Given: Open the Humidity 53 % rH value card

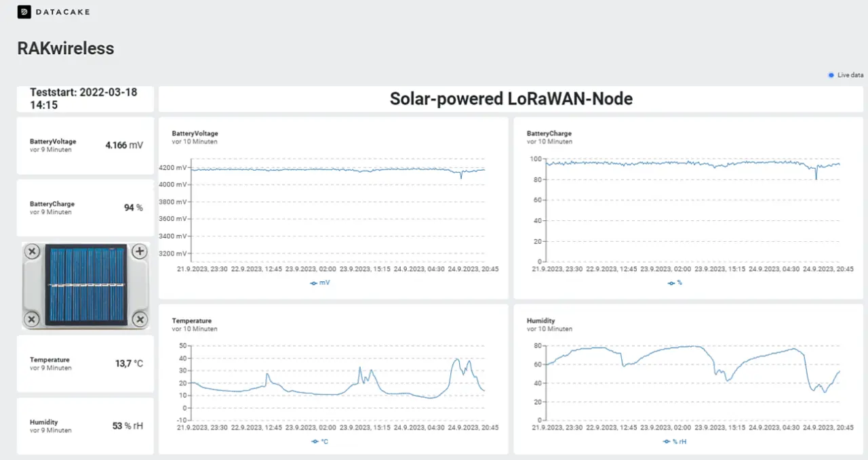Looking at the screenshot, I should (85, 426).
